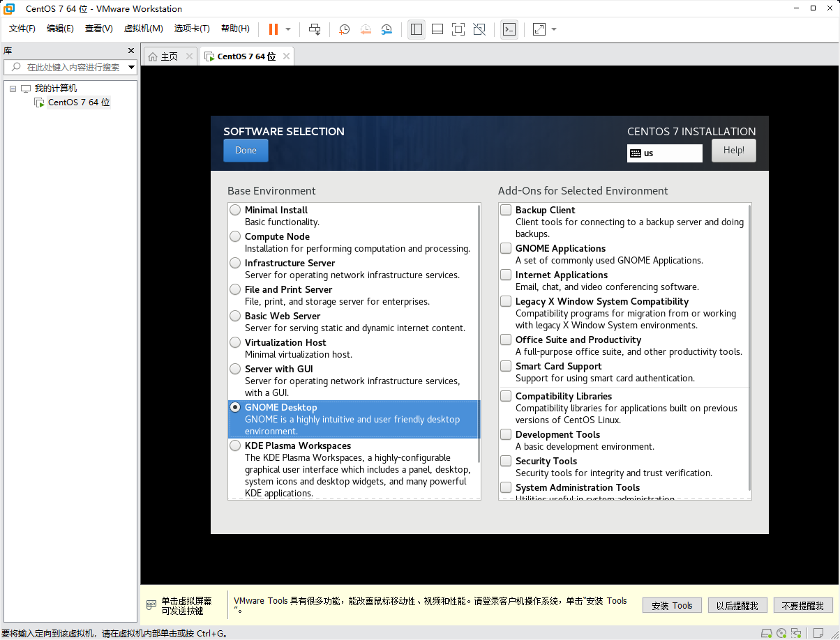The height and width of the screenshot is (640, 840).
Task: Check the Backup Client add-on
Action: (506, 210)
